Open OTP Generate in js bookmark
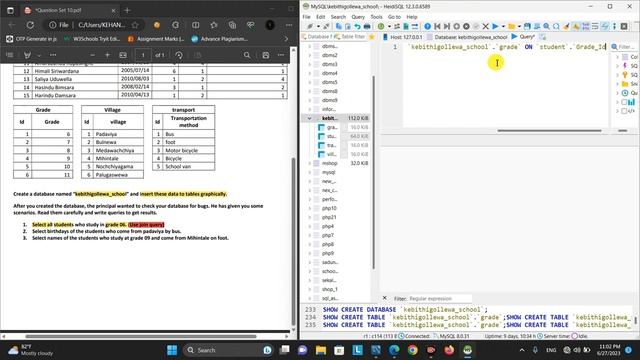Image resolution: width=640 pixels, height=360 pixels. 31,39
